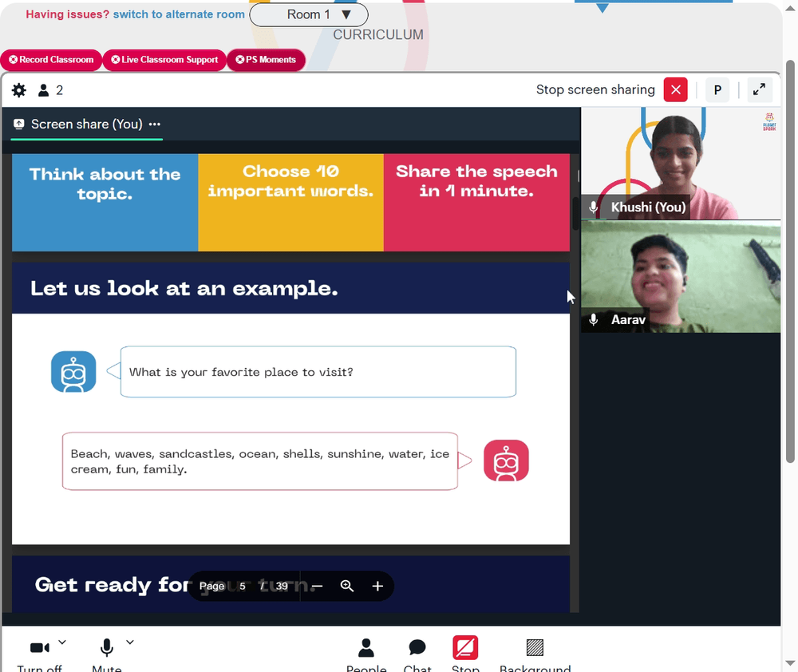Select Aarav's video tile
This screenshot has height=672, width=798.
click(x=681, y=276)
